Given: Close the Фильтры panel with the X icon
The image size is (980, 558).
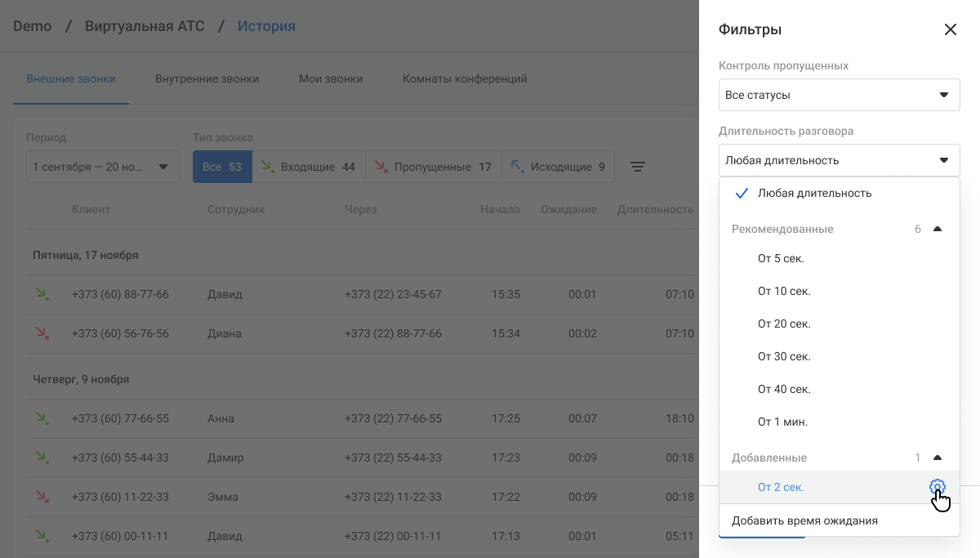Looking at the screenshot, I should click(x=950, y=29).
